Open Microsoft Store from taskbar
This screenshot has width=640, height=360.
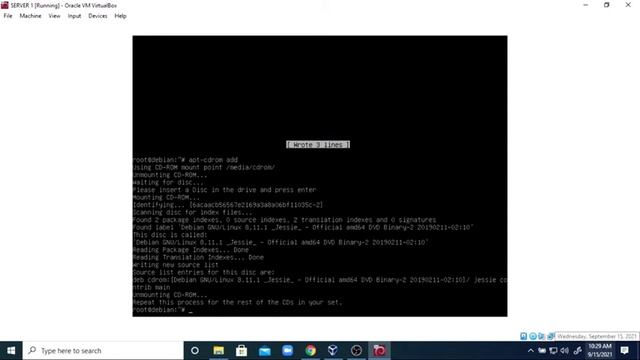[241, 351]
